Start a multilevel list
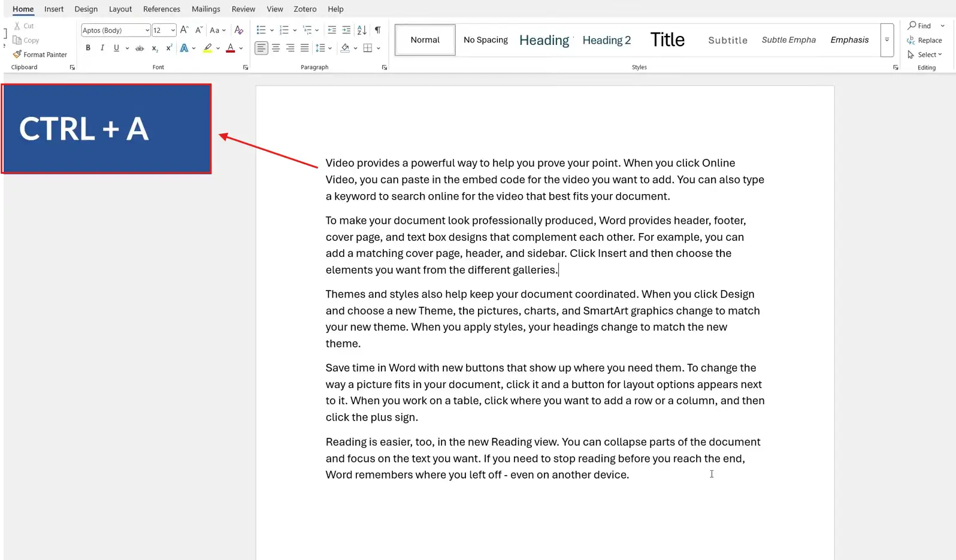Screen dimensions: 956x560 307,30
